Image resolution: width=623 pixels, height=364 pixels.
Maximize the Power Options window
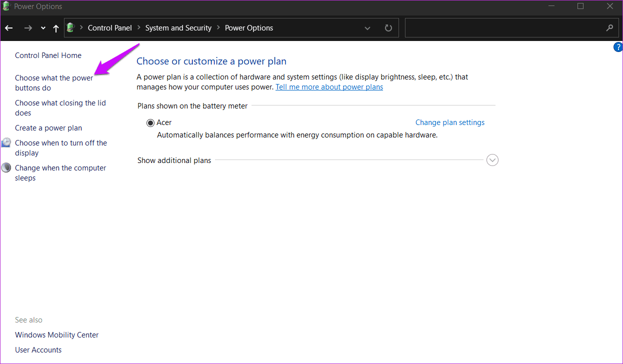point(580,6)
